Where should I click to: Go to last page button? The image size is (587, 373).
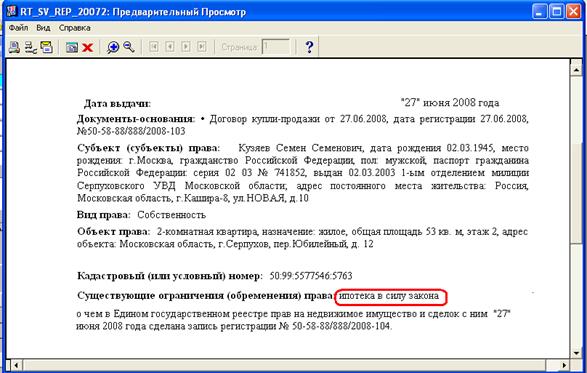(x=202, y=47)
